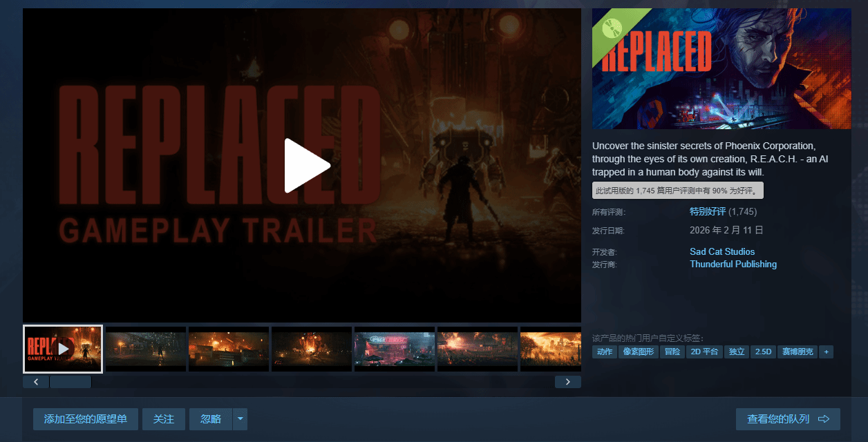Click the thumbnail strip scrollbar handle
The height and width of the screenshot is (442, 868).
(x=70, y=382)
